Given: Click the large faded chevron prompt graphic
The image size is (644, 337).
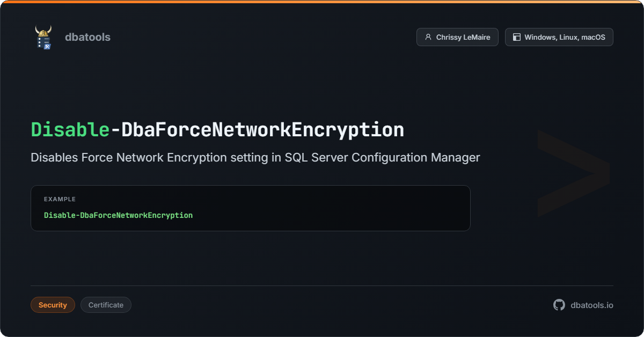Looking at the screenshot, I should coord(573,173).
